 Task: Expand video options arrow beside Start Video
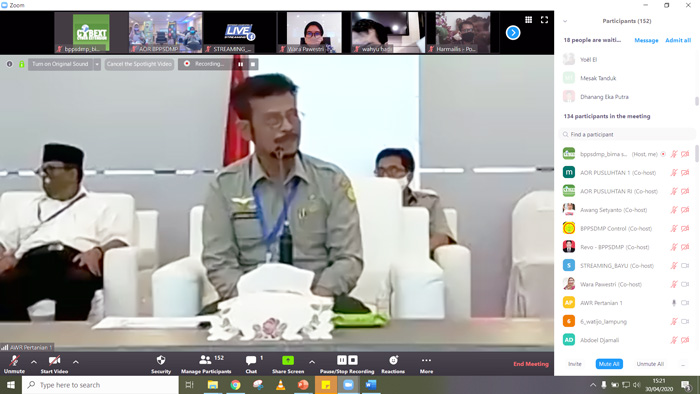pos(76,362)
